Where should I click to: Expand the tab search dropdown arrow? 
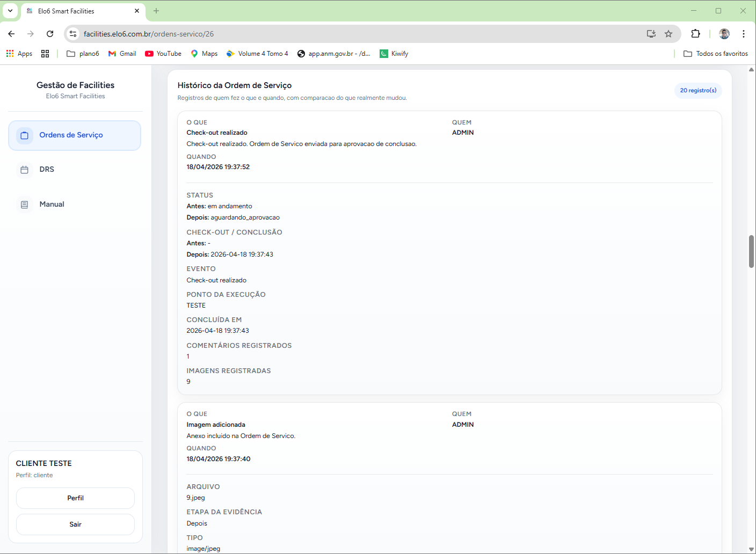[10, 11]
